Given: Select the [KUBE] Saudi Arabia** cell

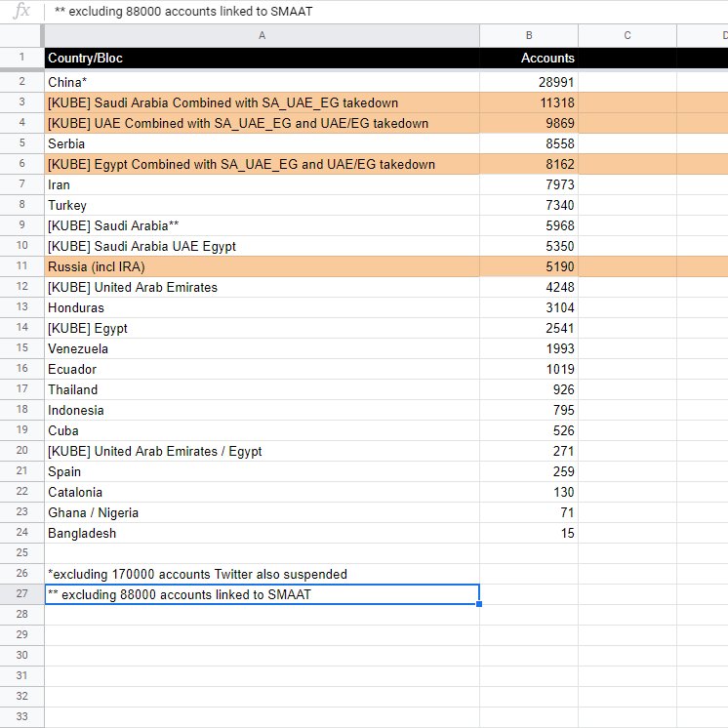Looking at the screenshot, I should 262,225.
